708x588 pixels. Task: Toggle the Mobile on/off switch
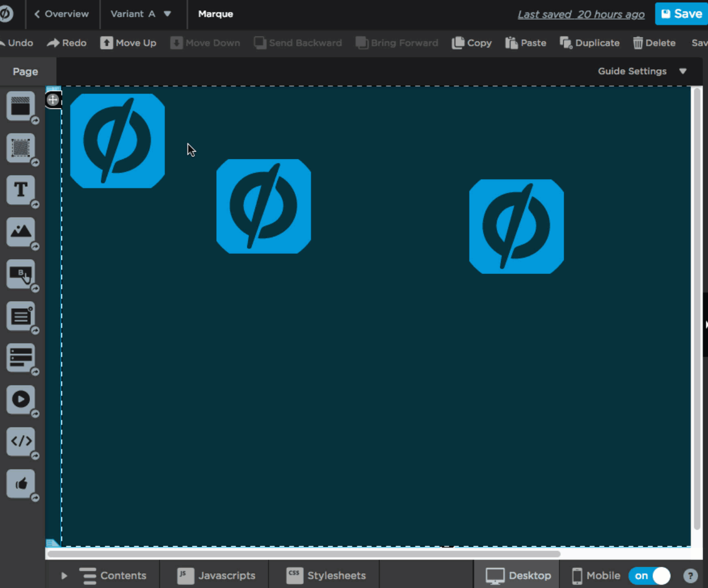click(650, 575)
